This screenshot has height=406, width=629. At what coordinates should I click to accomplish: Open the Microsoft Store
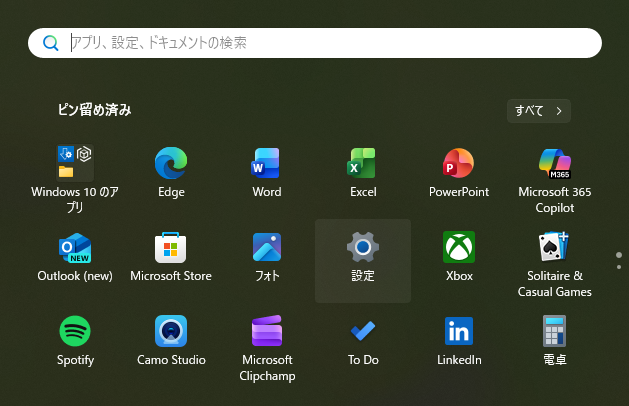click(171, 257)
